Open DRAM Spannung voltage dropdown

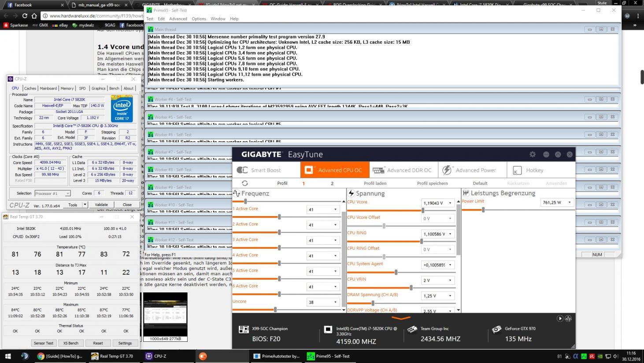click(450, 296)
